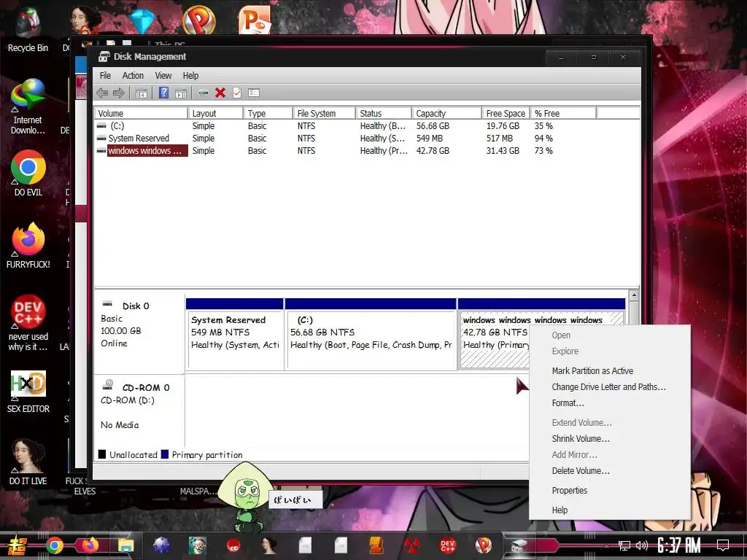Sort by the Free Space column header
This screenshot has height=560, width=747.
point(506,113)
